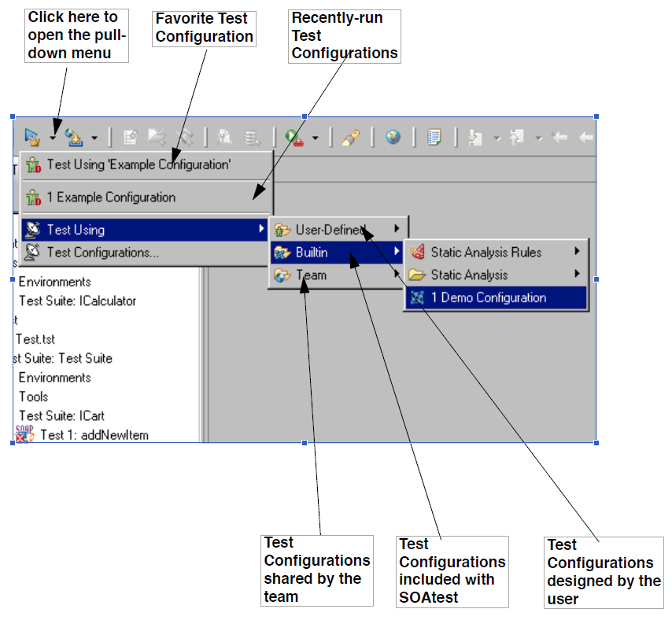Viewport: 672px width, 620px height.
Task: Expand the User-Defined submenu
Action: coord(338,230)
